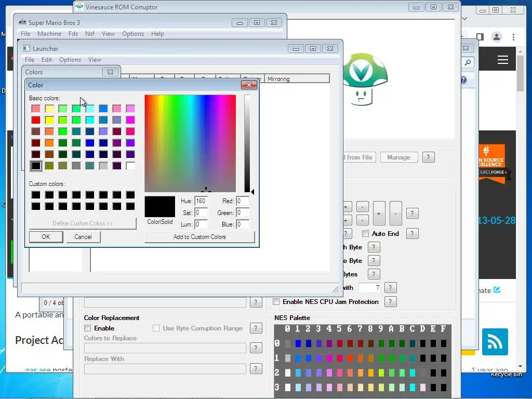
Task: Click the browser profile avatar icon
Action: pos(496,37)
